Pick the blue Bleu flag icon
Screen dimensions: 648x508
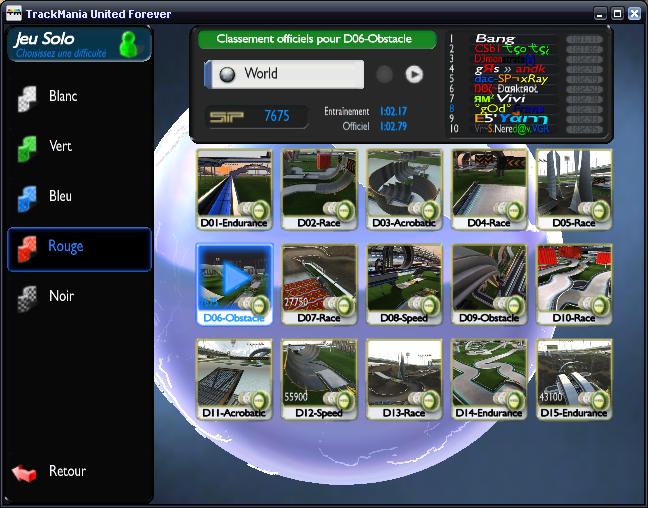27,197
